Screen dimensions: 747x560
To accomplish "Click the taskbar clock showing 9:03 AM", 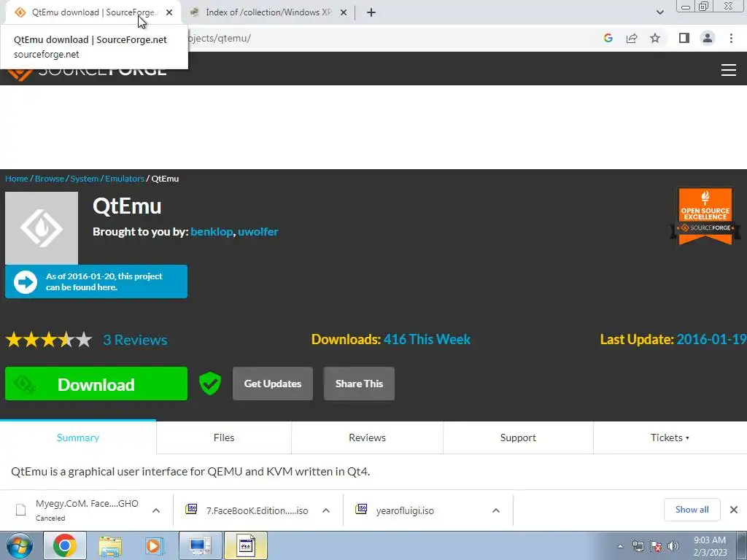I will coord(710,546).
